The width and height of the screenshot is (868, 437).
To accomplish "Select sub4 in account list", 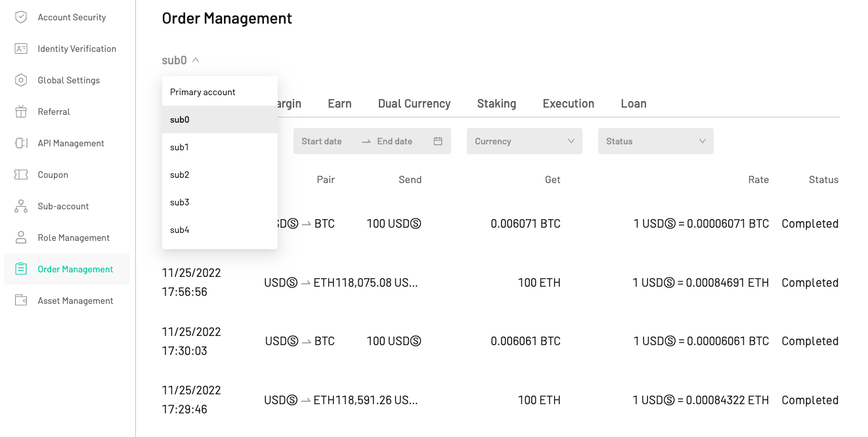I will coord(220,230).
